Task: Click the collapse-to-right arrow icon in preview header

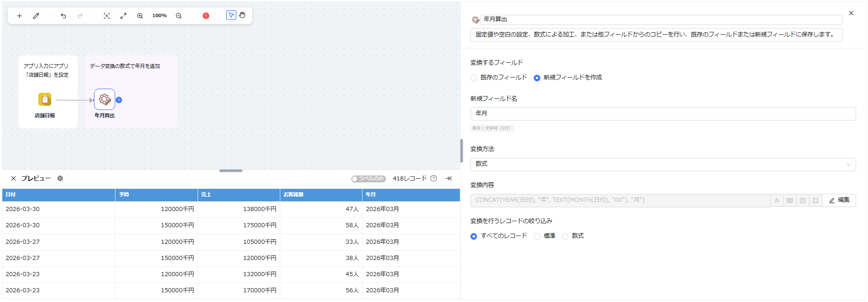Action: [x=448, y=178]
